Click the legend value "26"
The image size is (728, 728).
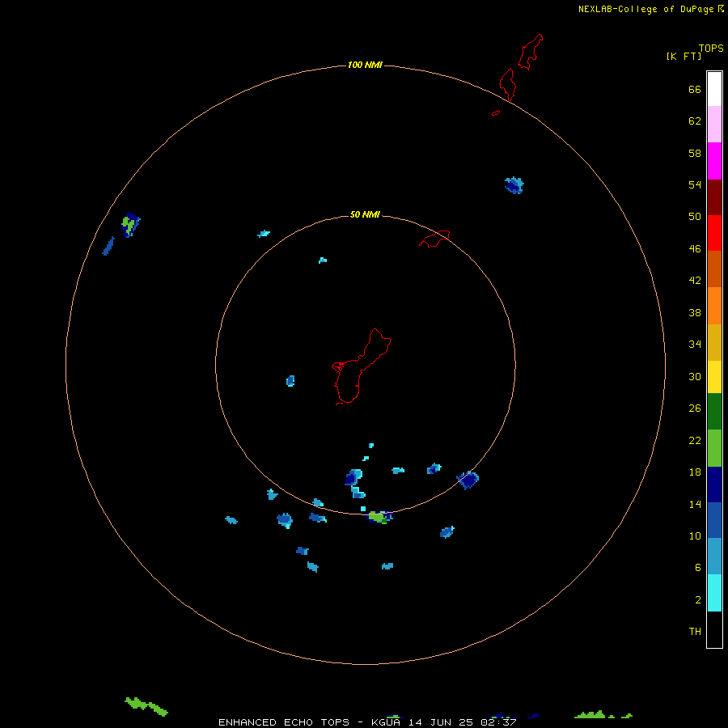tap(695, 408)
